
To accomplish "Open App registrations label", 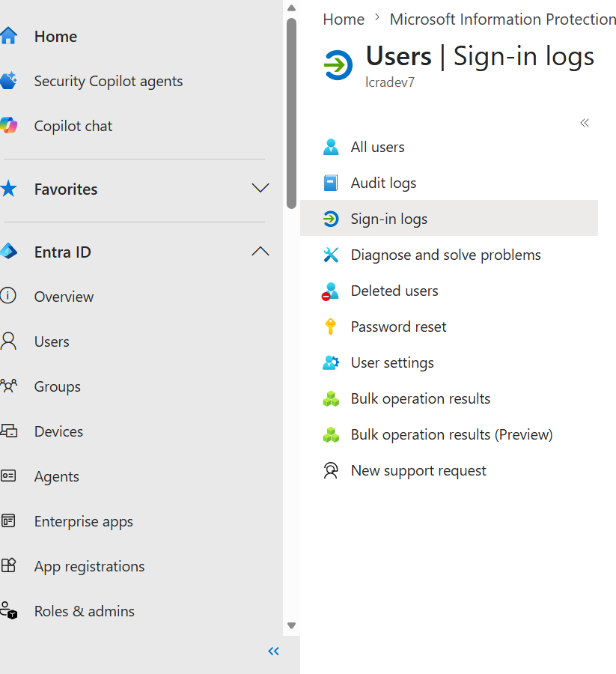I will pyautogui.click(x=89, y=567).
